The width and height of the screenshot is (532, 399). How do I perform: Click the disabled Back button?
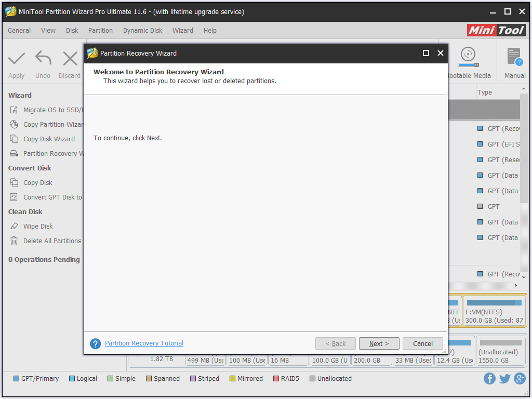(336, 344)
